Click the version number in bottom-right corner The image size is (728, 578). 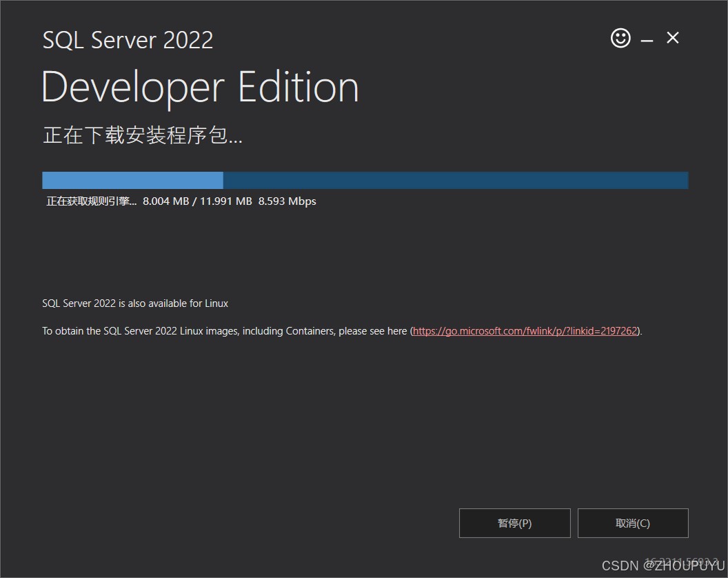pos(681,561)
